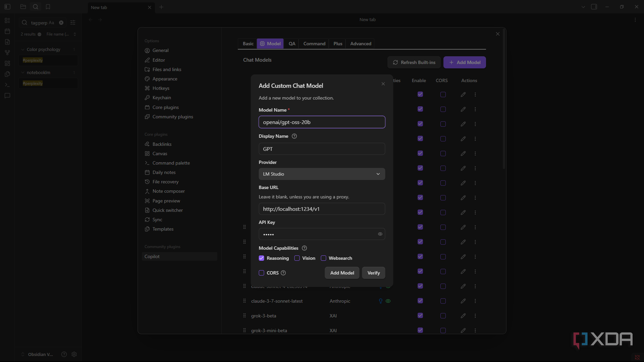The image size is (644, 362).
Task: Click the Obsidian sidebar toggle icon
Action: click(7, 7)
